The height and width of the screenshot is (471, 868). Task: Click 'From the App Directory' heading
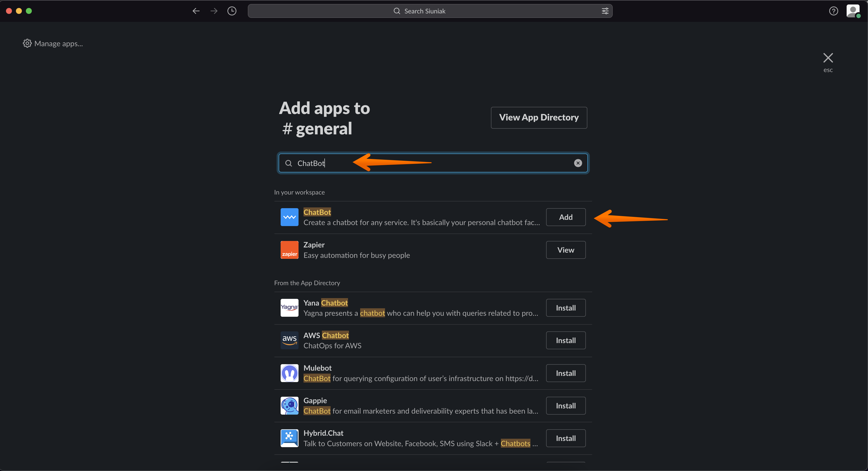(307, 283)
